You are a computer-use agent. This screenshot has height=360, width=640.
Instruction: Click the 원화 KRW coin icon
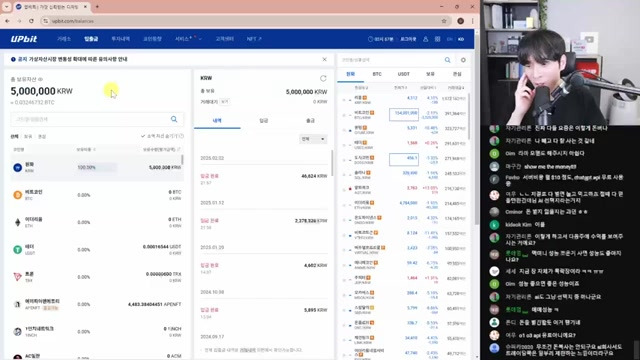pyautogui.click(x=18, y=167)
